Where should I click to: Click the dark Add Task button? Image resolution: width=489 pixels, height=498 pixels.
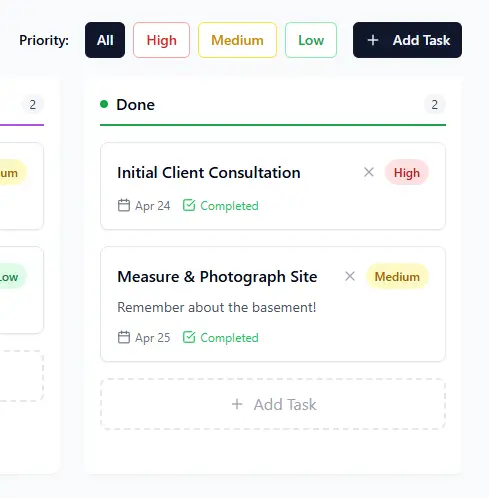click(407, 40)
